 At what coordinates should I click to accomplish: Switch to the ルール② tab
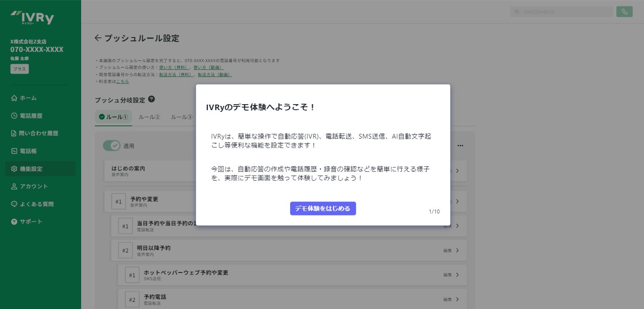(x=149, y=117)
